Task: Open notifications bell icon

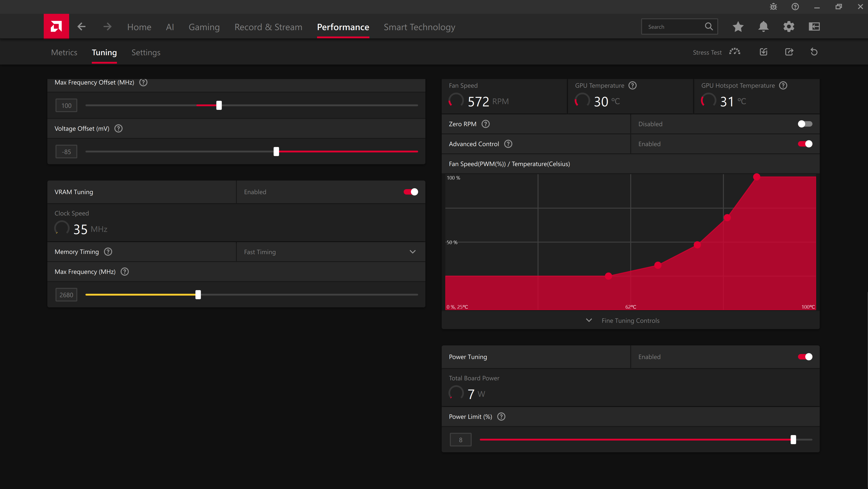Action: pos(763,26)
